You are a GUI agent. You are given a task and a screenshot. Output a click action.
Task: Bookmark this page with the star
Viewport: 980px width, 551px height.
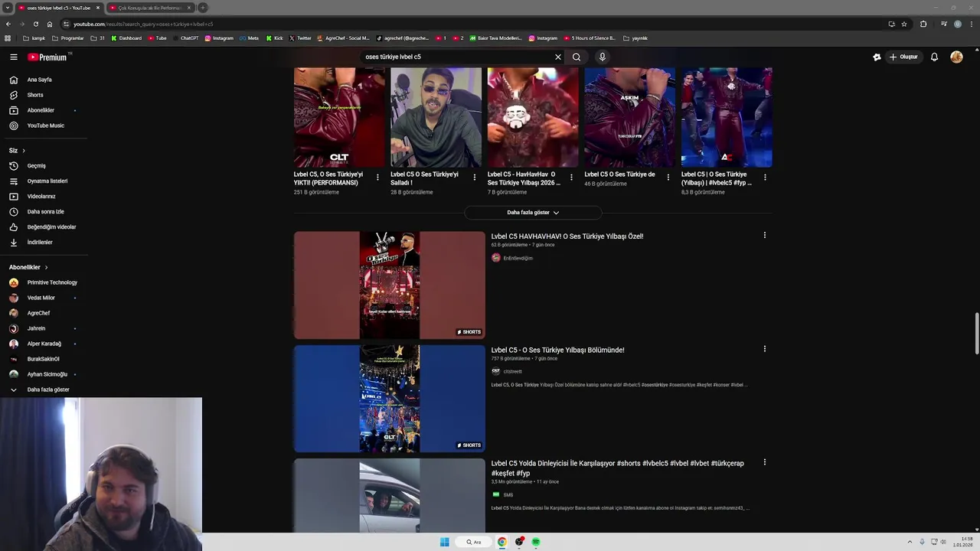(904, 24)
